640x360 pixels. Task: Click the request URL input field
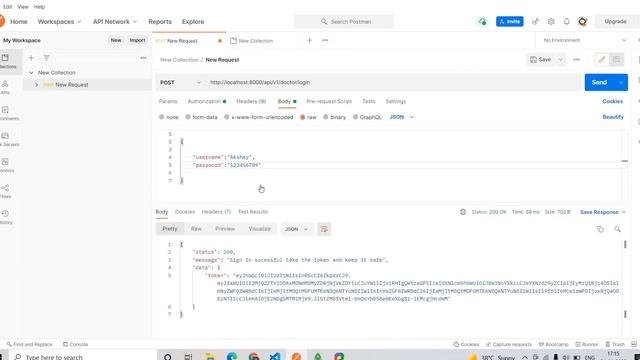click(394, 82)
